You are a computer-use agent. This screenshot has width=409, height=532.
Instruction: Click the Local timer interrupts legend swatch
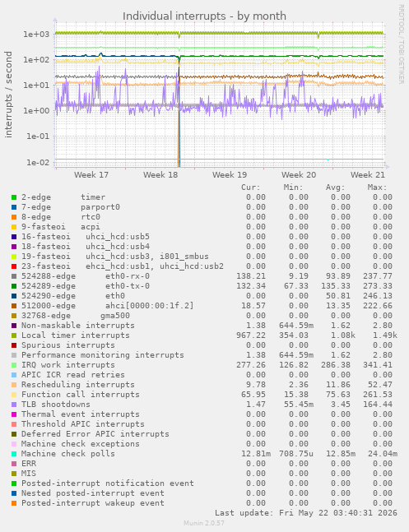tap(14, 335)
